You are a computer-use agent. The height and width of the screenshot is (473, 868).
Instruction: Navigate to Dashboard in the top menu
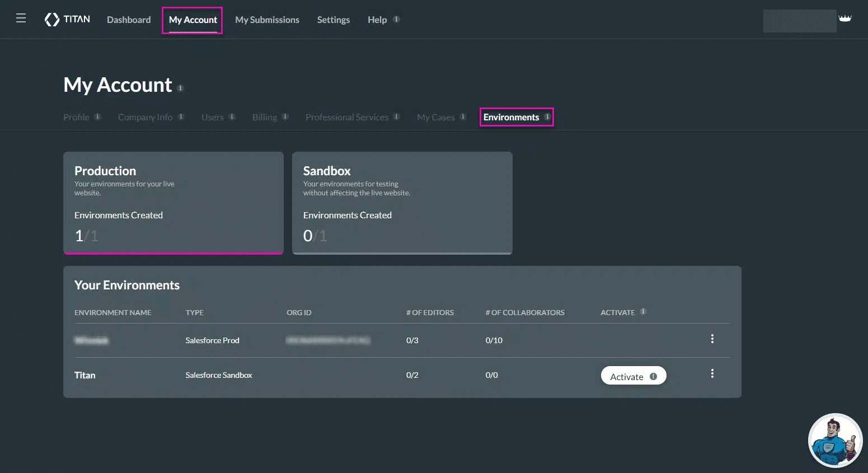pyautogui.click(x=129, y=20)
